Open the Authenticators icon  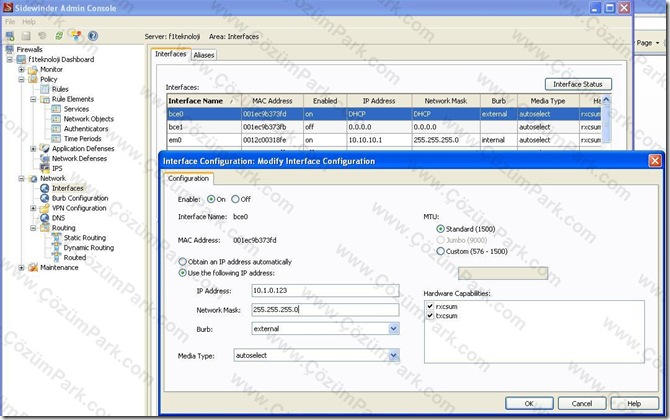pos(56,129)
